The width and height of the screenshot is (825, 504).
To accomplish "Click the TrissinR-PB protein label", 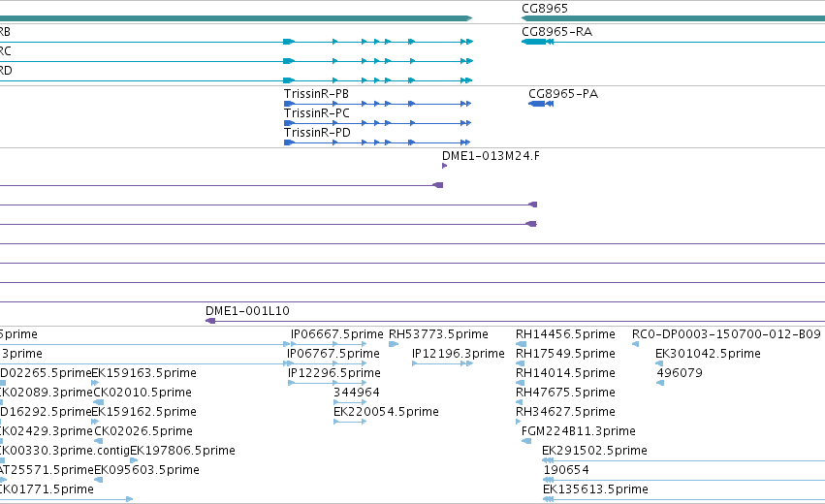I will tap(316, 94).
